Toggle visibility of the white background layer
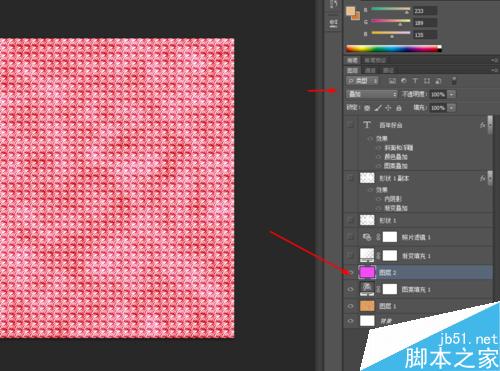 [351, 321]
